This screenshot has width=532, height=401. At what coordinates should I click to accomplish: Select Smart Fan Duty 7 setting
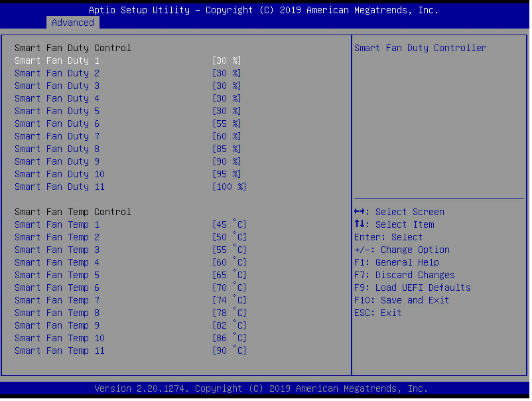click(57, 136)
